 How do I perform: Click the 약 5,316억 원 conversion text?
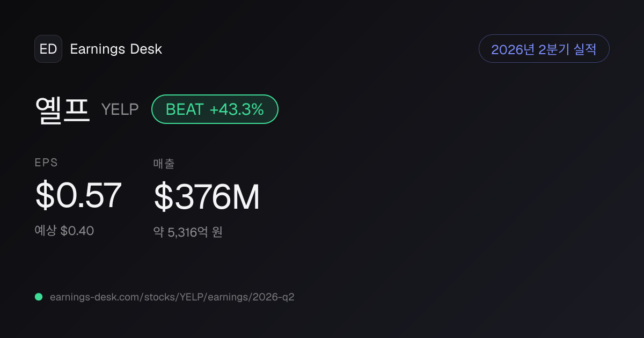tap(188, 232)
